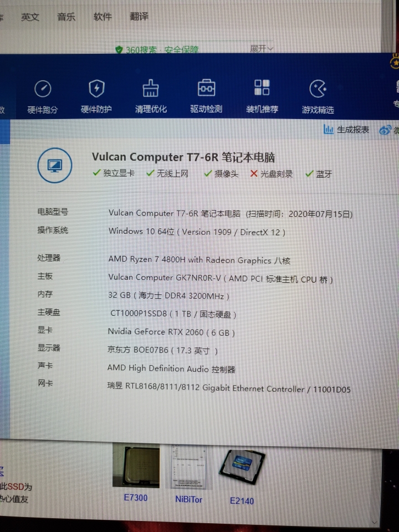Click the Vulcan Computer T7-6R title heading
This screenshot has width=399, height=532.
tap(183, 157)
